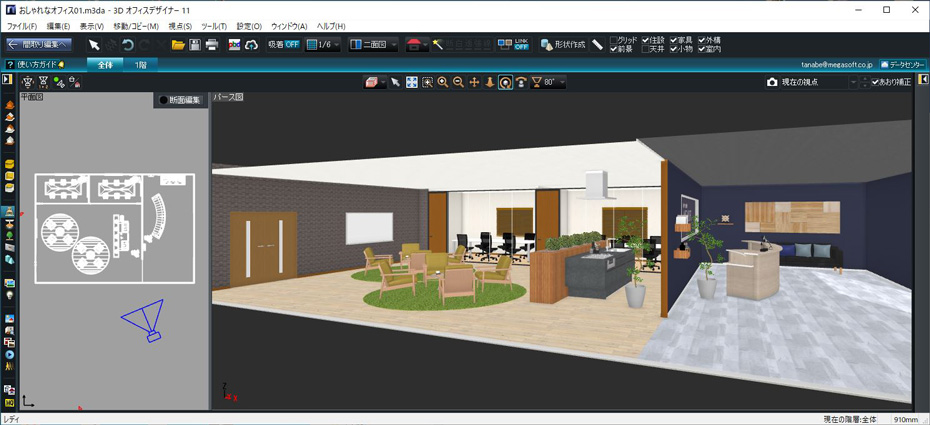This screenshot has height=425, width=930.
Task: Open the 表示(V) menu
Action: pos(92,27)
